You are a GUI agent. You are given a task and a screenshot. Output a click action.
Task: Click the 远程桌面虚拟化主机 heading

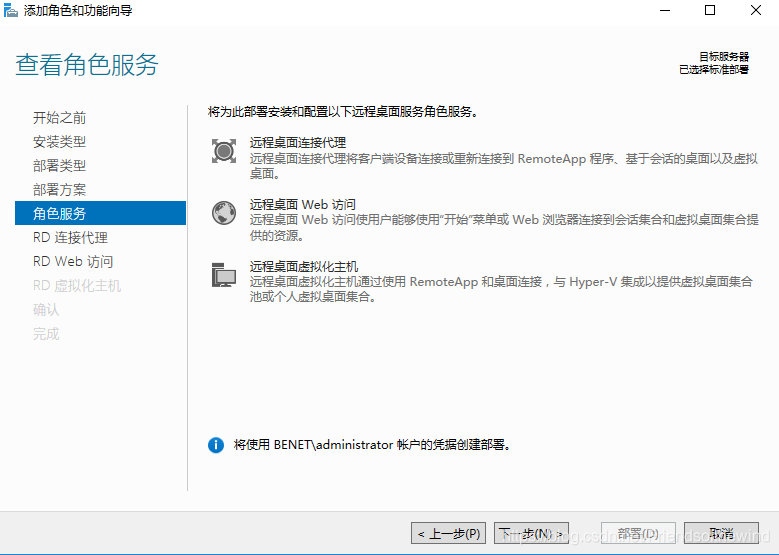pos(304,266)
